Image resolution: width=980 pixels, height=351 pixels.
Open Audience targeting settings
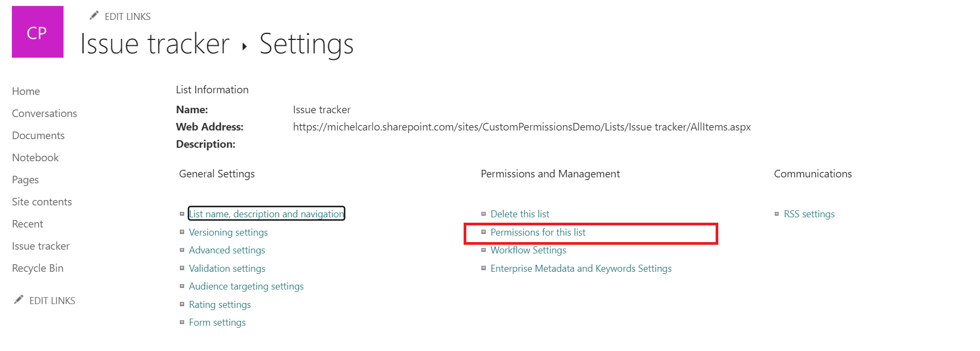246,286
